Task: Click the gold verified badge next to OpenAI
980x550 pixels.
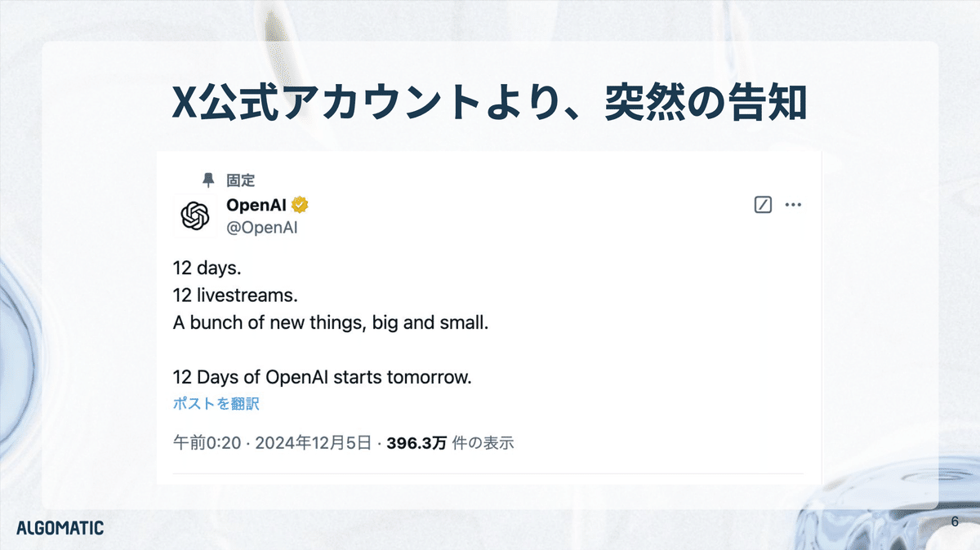Action: click(x=301, y=205)
